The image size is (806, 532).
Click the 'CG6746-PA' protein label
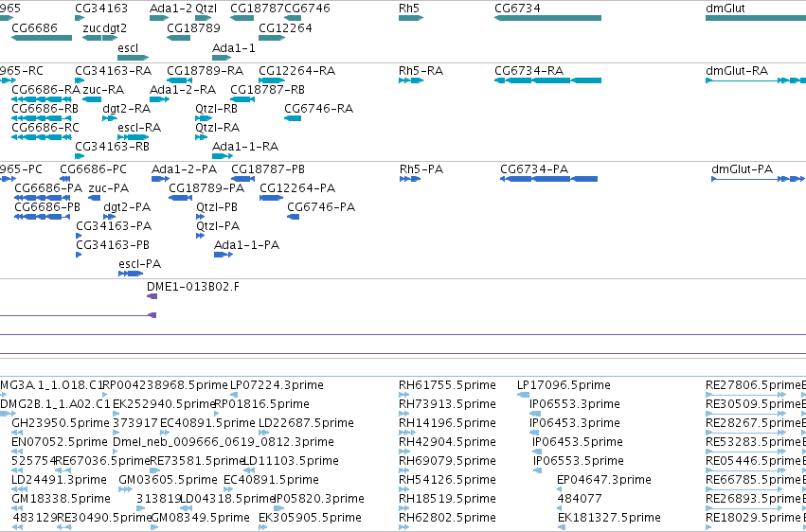(x=321, y=207)
